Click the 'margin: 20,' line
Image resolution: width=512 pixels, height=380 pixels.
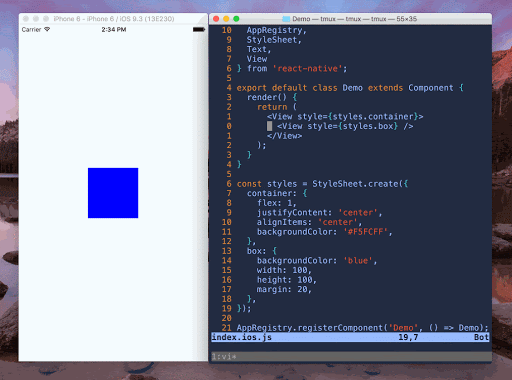click(x=284, y=289)
